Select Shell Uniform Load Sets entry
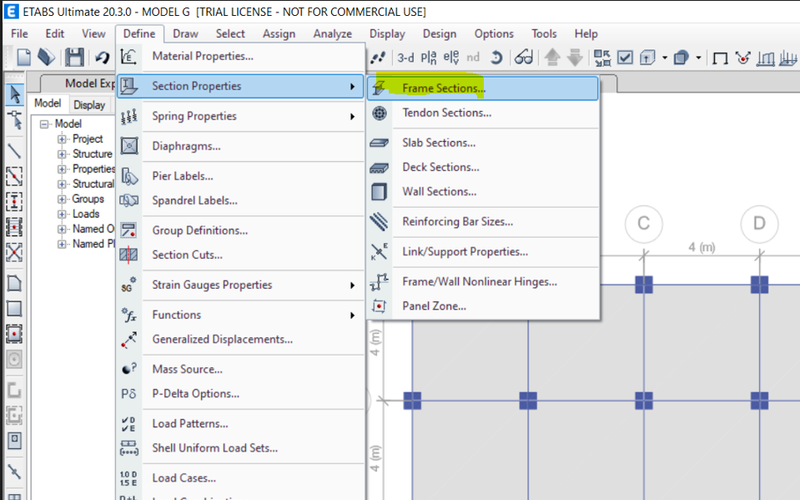800x500 pixels. (x=240, y=448)
